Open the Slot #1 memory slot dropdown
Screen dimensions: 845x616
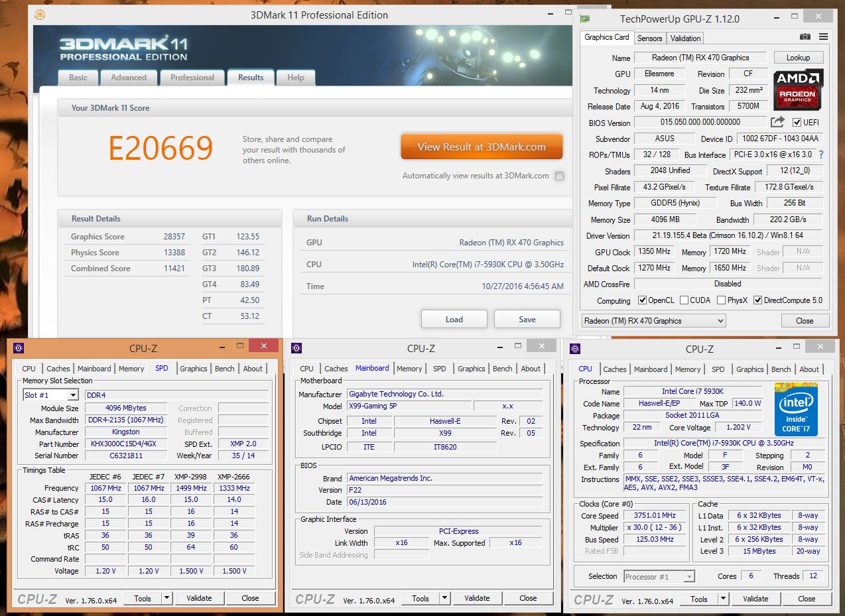50,395
